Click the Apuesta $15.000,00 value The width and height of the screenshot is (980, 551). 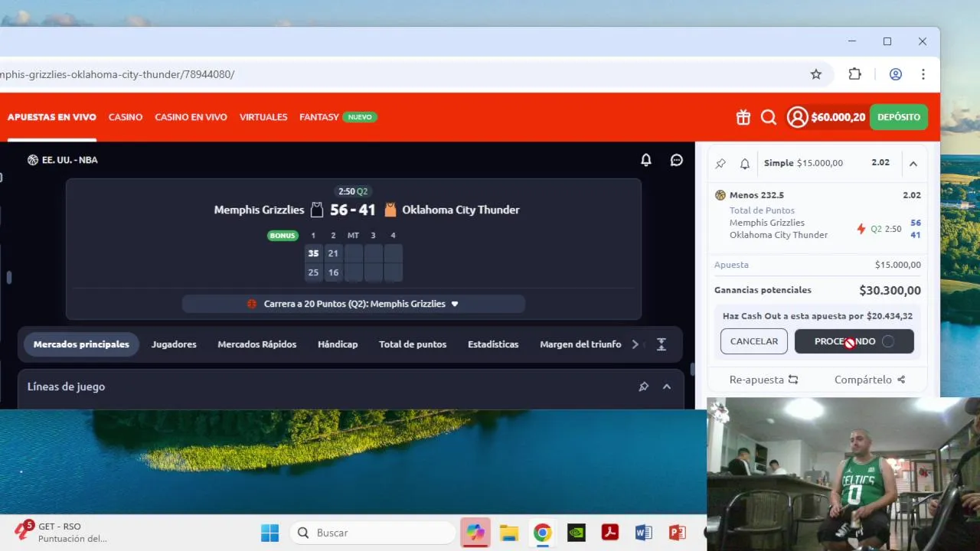pyautogui.click(x=898, y=265)
